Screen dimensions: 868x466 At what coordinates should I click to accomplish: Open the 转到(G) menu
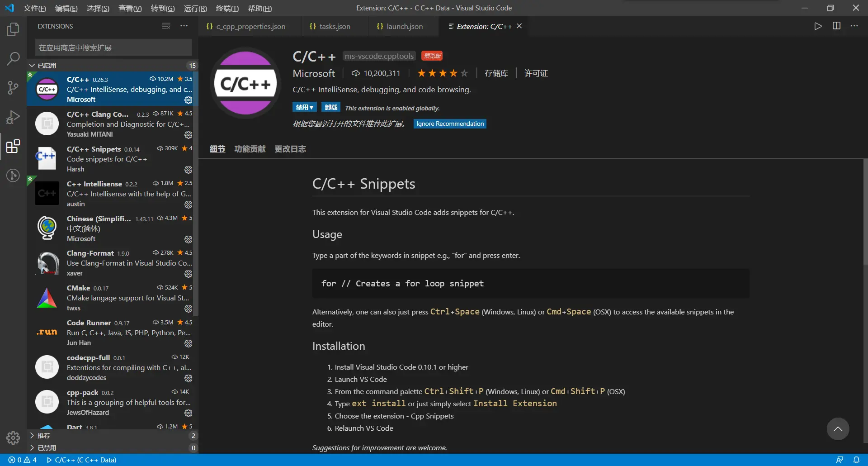(x=163, y=8)
